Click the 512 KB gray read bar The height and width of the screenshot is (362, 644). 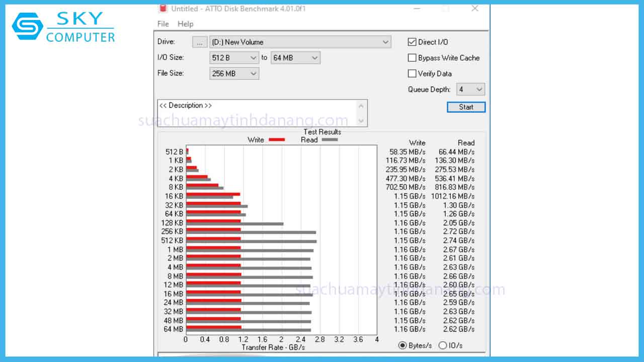point(252,242)
